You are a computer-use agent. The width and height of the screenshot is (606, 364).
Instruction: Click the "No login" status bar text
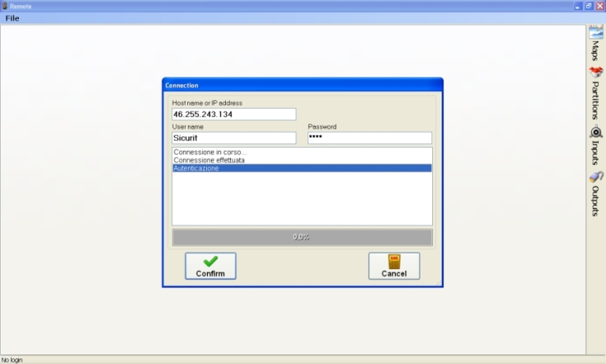click(12, 359)
